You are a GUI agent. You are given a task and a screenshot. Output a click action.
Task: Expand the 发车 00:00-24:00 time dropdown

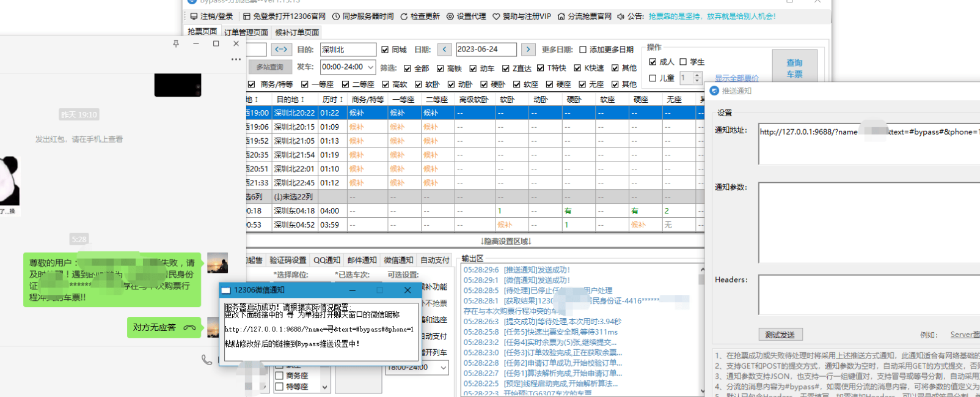(x=370, y=67)
